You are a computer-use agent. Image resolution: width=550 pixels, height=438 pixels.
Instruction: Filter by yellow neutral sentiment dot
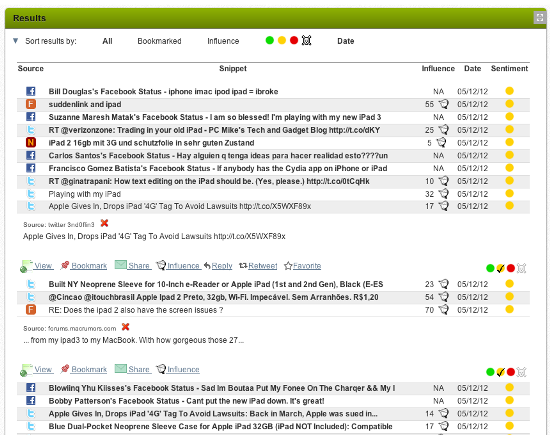click(282, 41)
